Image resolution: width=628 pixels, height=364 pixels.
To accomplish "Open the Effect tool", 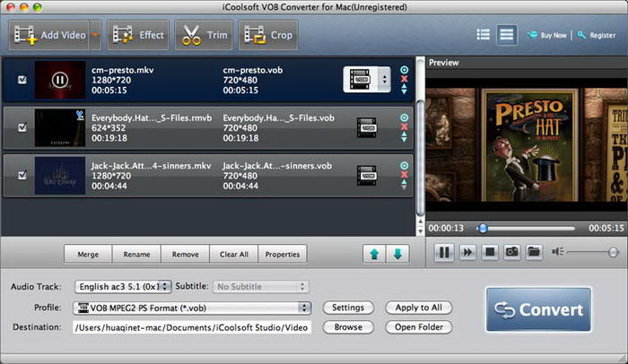I will click(x=138, y=35).
